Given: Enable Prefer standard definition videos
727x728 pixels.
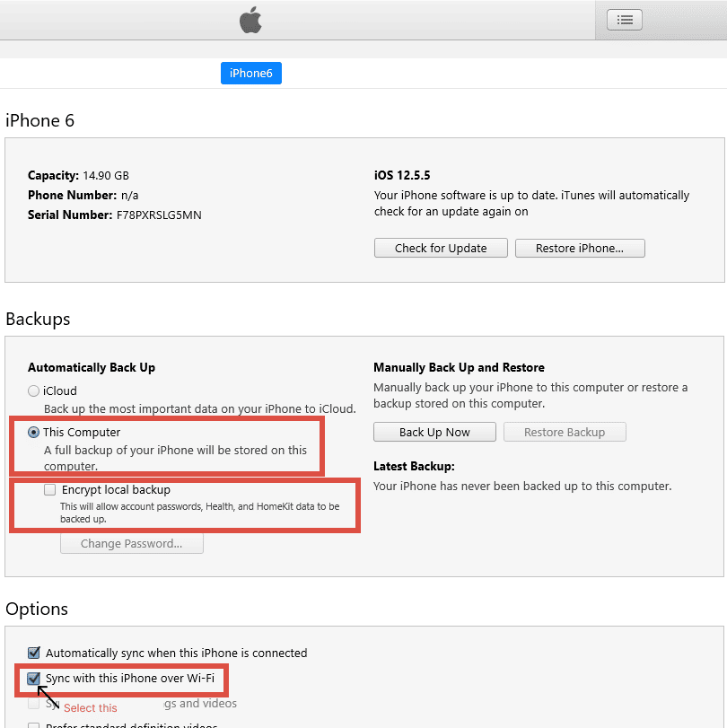Looking at the screenshot, I should (x=33, y=724).
